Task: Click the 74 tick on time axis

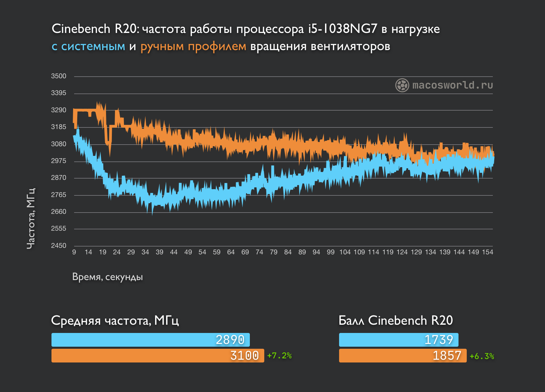Action: point(259,252)
